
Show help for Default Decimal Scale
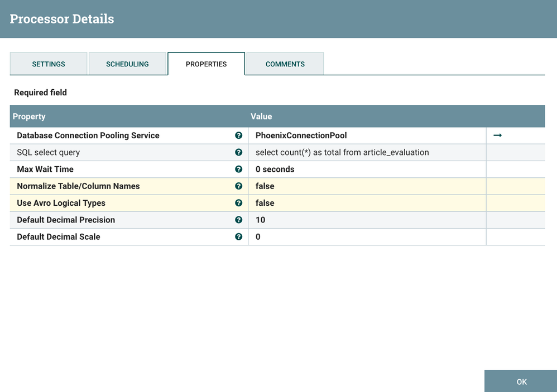pos(239,236)
